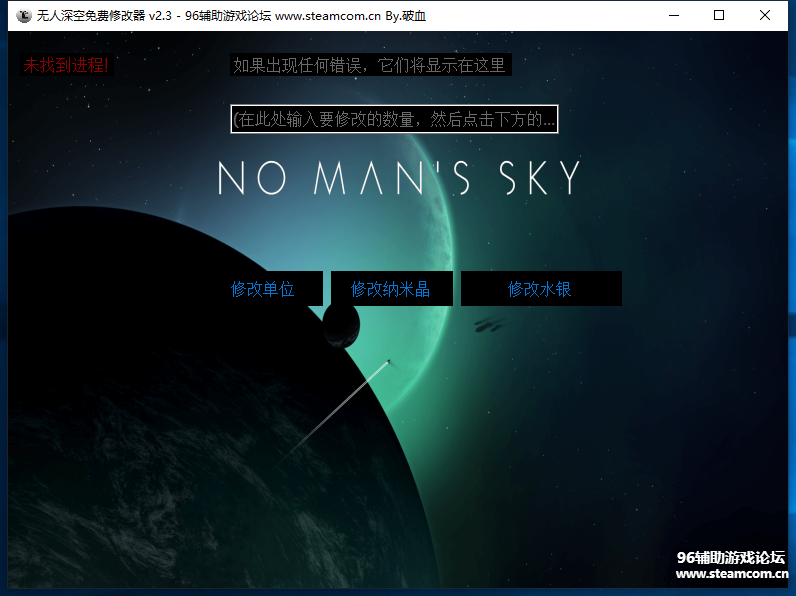The image size is (796, 596).
Task: Click the trainer app icon in title bar
Action: [23, 15]
